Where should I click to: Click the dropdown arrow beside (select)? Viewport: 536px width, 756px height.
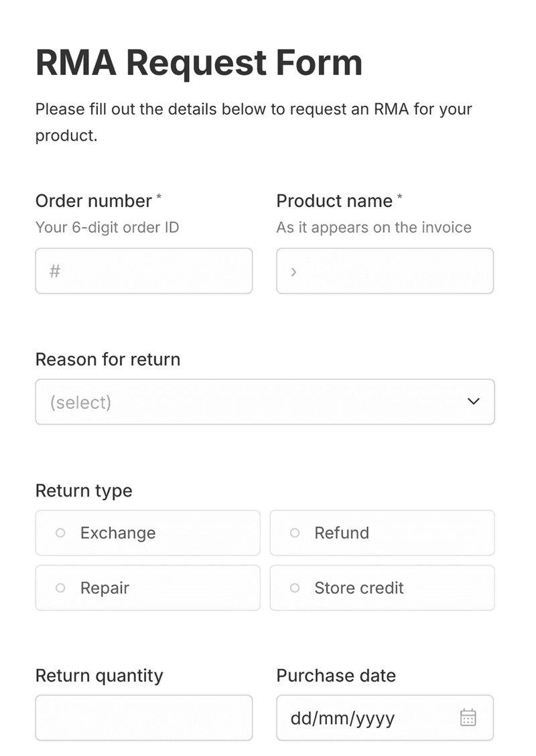coord(474,401)
